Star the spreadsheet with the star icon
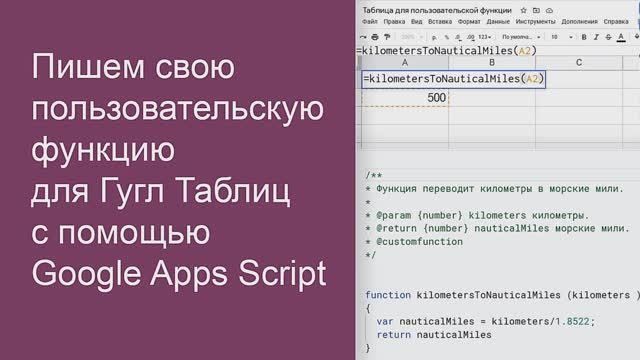640x360 pixels. coord(524,10)
